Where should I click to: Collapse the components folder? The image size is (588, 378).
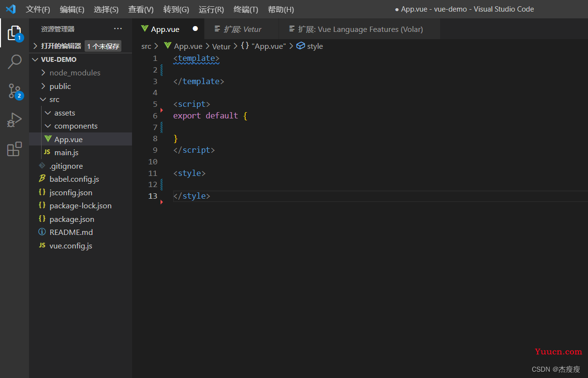pyautogui.click(x=80, y=126)
